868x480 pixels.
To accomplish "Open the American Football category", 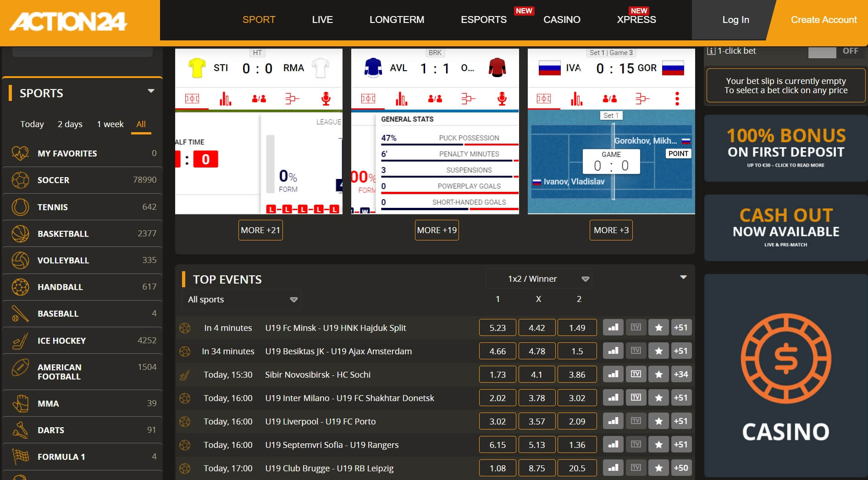I will [x=83, y=372].
